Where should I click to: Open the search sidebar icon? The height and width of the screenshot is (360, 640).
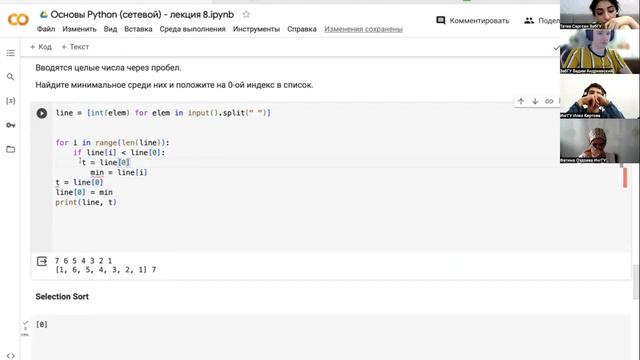[11, 77]
